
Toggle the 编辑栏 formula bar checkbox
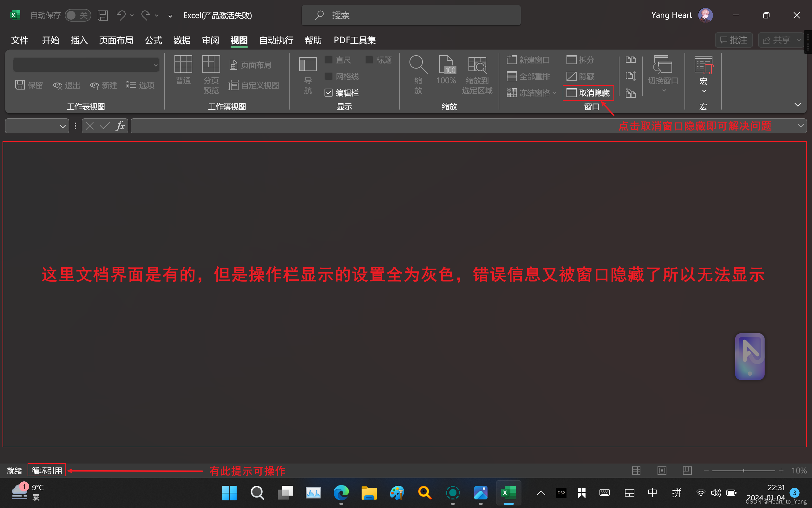tap(329, 93)
